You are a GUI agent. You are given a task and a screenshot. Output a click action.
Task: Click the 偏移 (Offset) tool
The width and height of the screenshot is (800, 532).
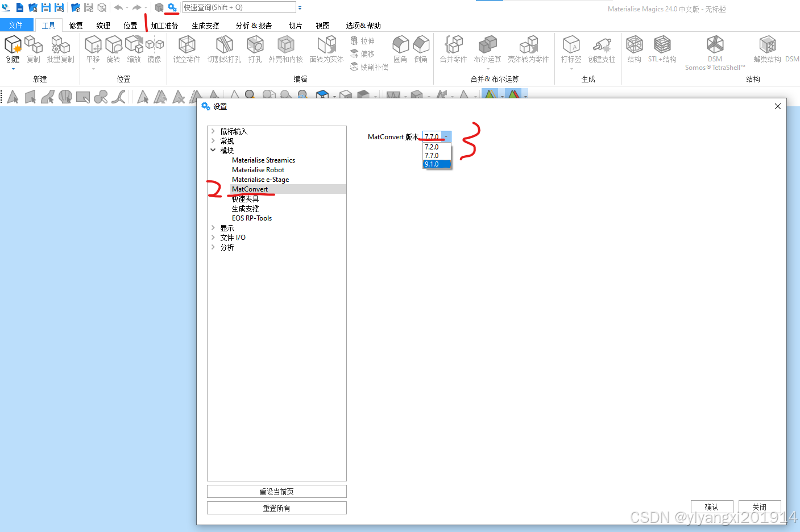tap(362, 54)
